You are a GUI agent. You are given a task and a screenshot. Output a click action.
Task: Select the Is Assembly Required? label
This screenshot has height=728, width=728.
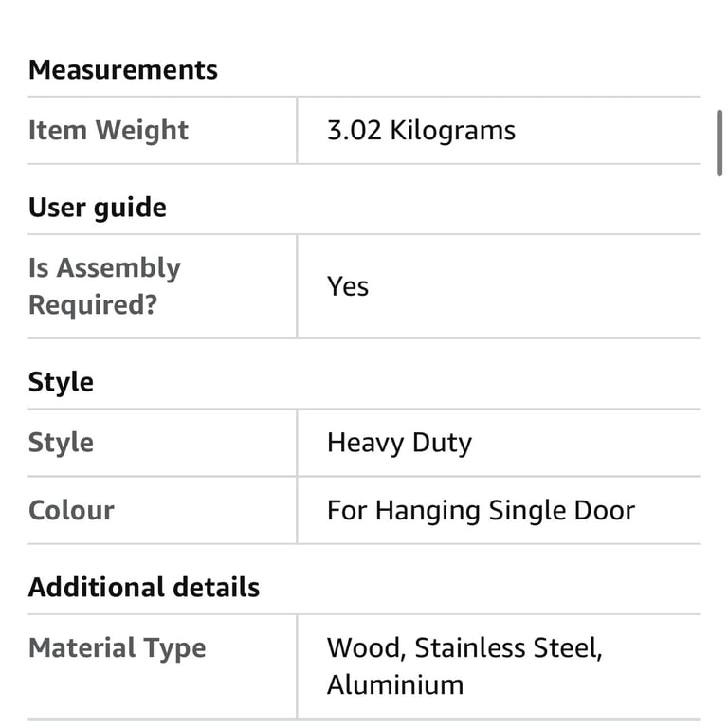tap(104, 286)
